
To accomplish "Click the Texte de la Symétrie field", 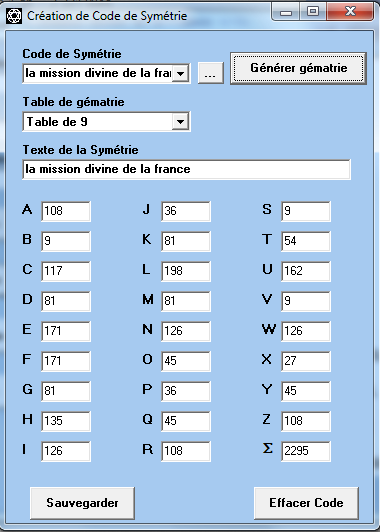I will [x=187, y=169].
